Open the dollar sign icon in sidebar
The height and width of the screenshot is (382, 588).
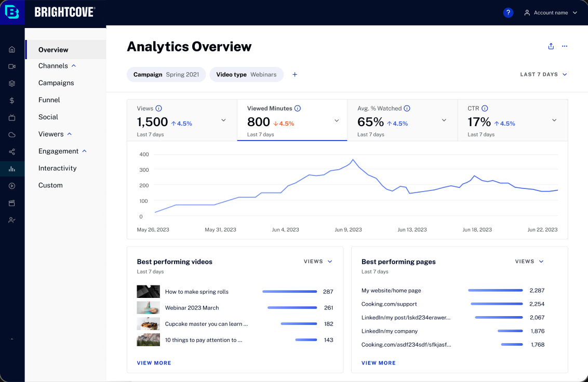(x=12, y=101)
